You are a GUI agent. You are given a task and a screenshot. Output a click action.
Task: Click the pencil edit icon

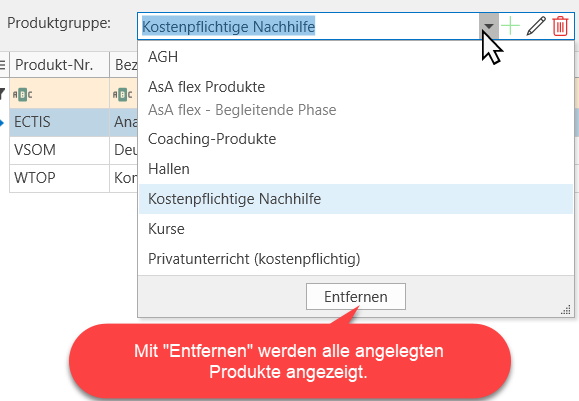[536, 26]
